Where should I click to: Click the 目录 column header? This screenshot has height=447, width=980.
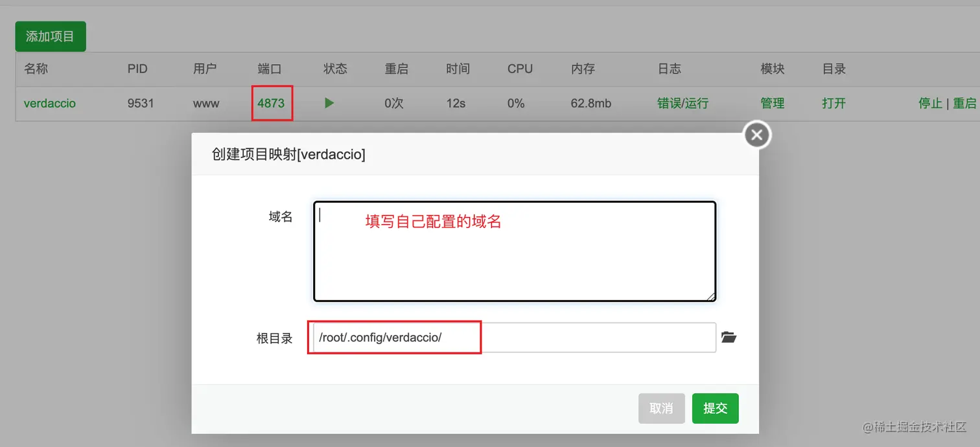[834, 69]
